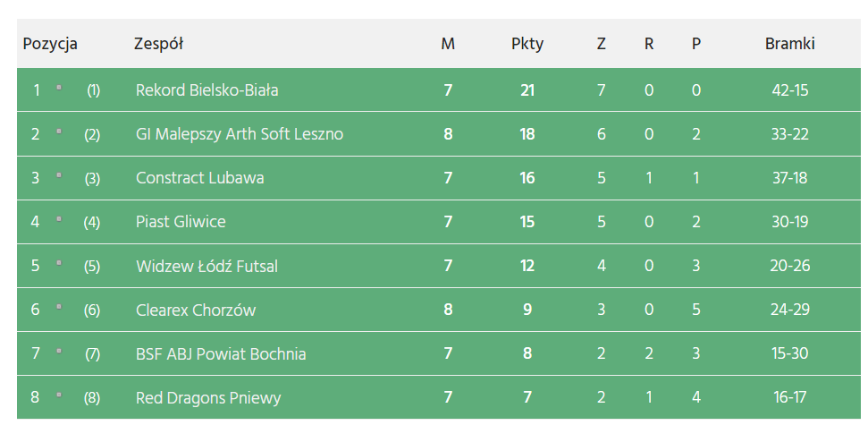Click the small square marker in Constract Lubawa row
The width and height of the screenshot is (868, 425).
59,175
